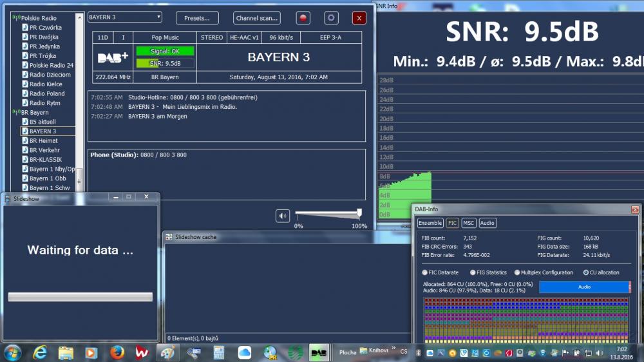This screenshot has height=362, width=644.
Task: Switch to the Audio tab in DAB-Info
Action: (x=487, y=223)
